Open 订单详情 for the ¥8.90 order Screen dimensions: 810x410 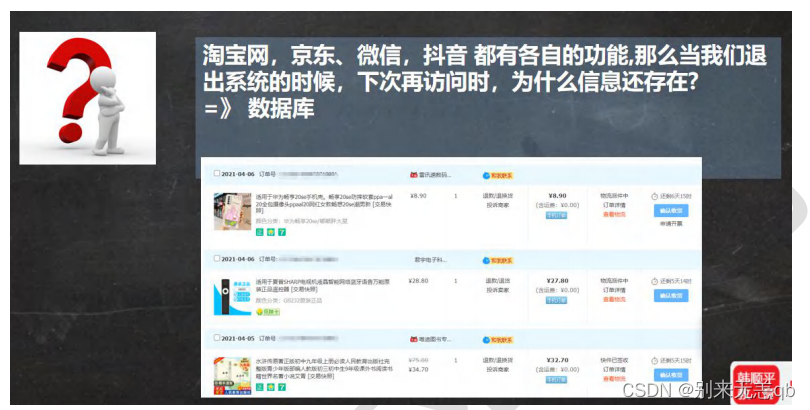[614, 205]
